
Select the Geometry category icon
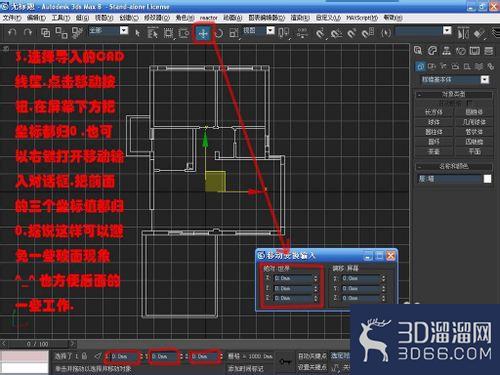[420, 67]
